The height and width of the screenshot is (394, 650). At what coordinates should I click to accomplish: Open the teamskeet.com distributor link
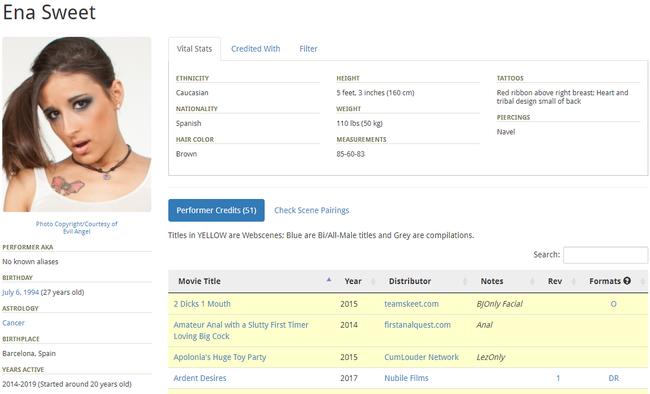(x=411, y=304)
